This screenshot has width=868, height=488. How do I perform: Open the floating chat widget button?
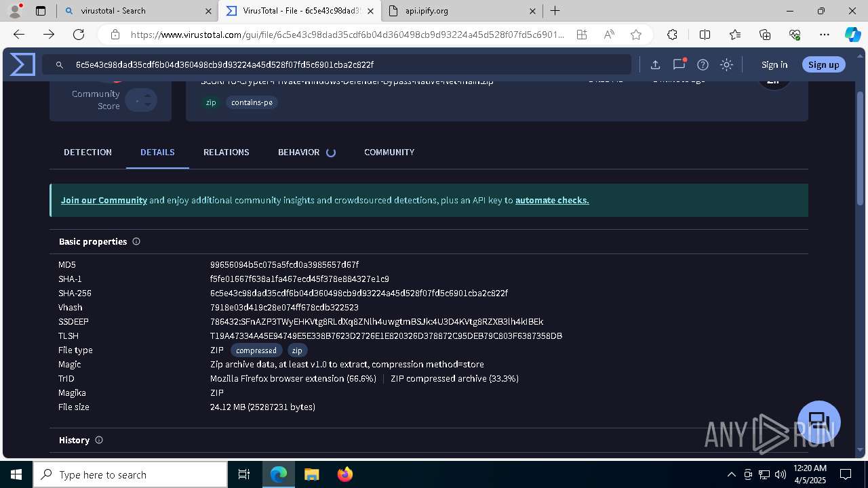(819, 422)
